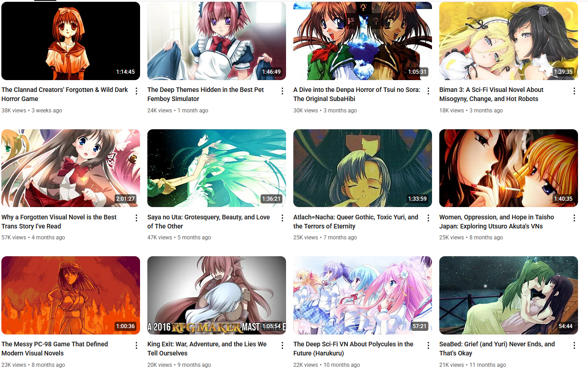Image resolution: width=588 pixels, height=375 pixels.
Task: Click the Harukuru video thumbnail showing 57:21
Action: pos(362,295)
